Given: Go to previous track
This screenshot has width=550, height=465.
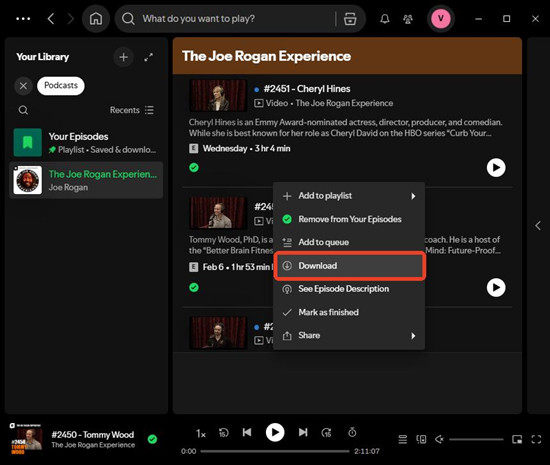Looking at the screenshot, I should (247, 432).
